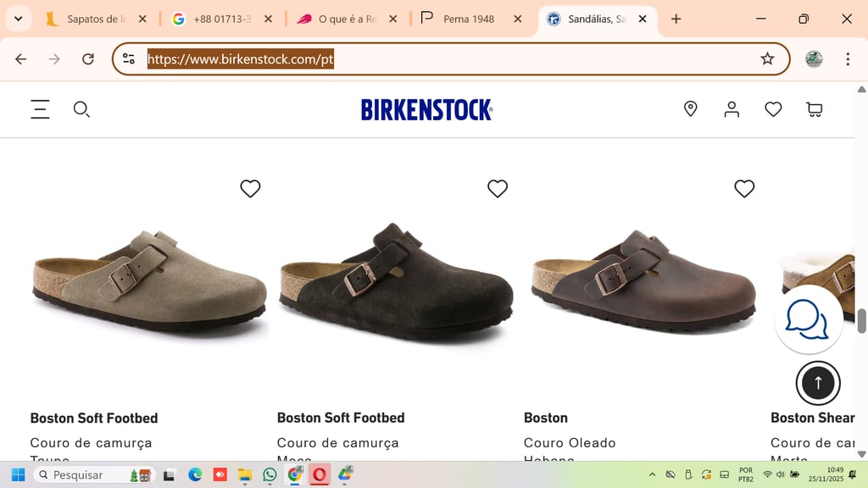Open Opera browser from the taskbar

coord(320,474)
